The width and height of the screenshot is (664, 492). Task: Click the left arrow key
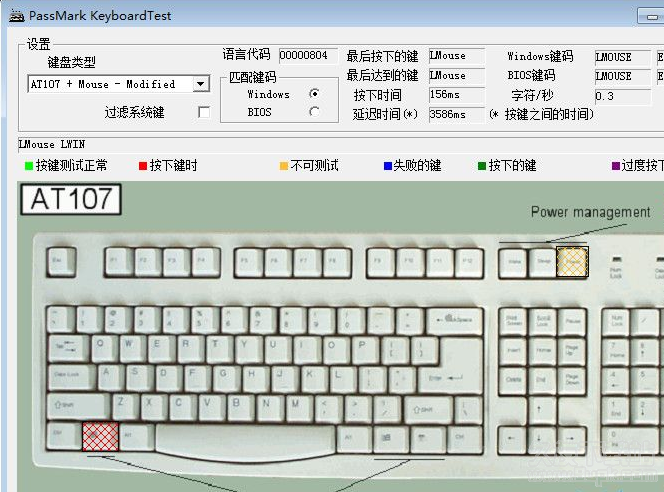[513, 439]
